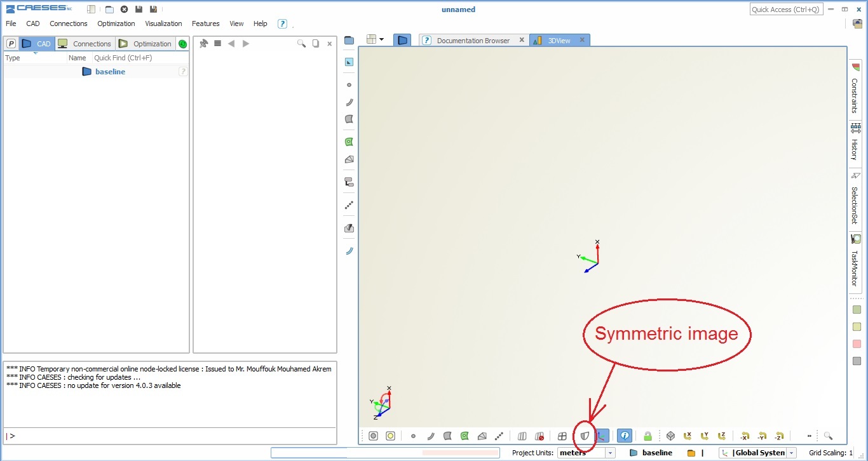Screen dimensions: 868x461
Task: Toggle the symmetric image shield button
Action: (585, 436)
